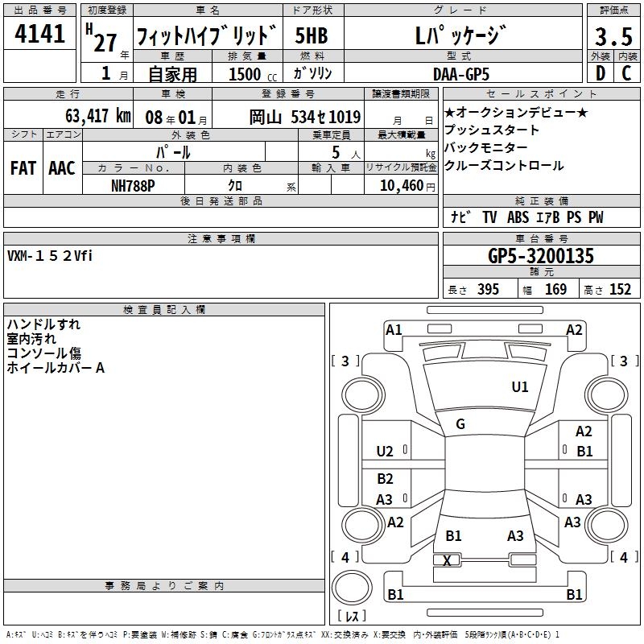
Task: Click sales point ★オークションデビュー★
Action: pyautogui.click(x=516, y=112)
